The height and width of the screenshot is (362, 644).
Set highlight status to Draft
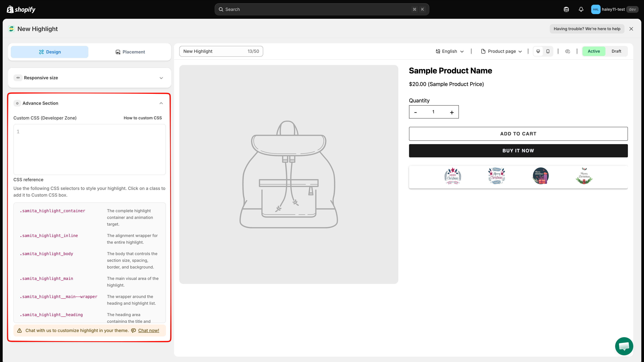click(x=616, y=51)
